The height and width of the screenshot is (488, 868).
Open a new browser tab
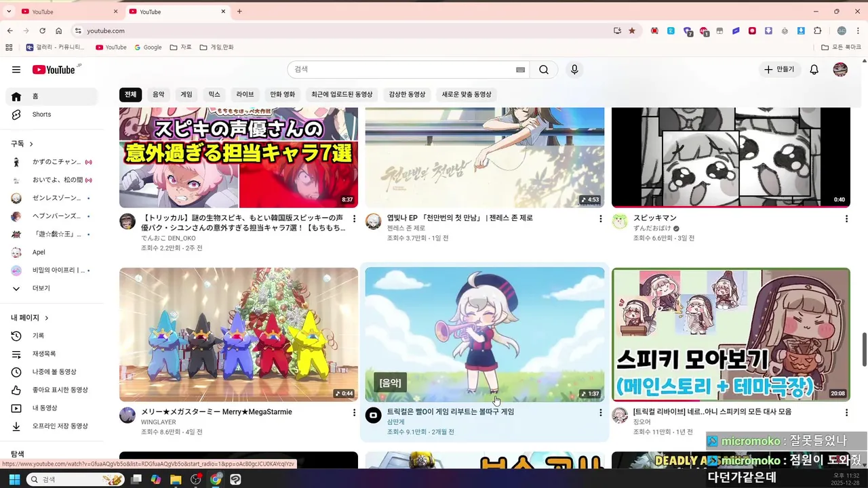coord(239,12)
